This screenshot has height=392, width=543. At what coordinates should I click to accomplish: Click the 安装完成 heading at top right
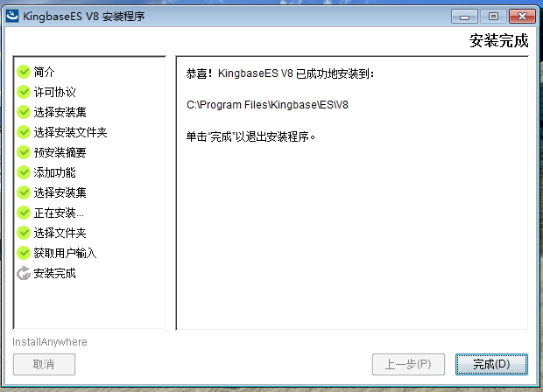(498, 41)
